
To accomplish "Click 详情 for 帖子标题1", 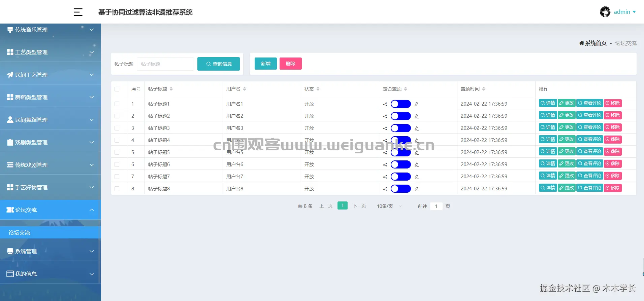I will [x=548, y=103].
